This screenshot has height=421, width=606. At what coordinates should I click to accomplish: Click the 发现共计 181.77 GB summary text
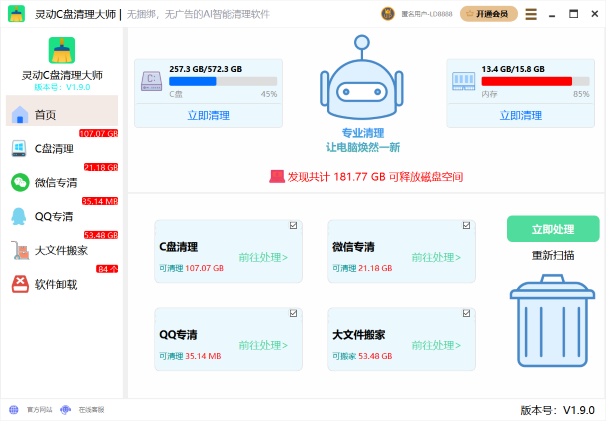point(375,177)
